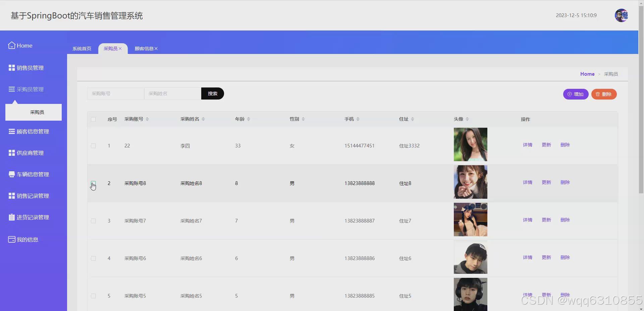Click the Home breadcrumb link
The image size is (644, 311).
(x=587, y=74)
